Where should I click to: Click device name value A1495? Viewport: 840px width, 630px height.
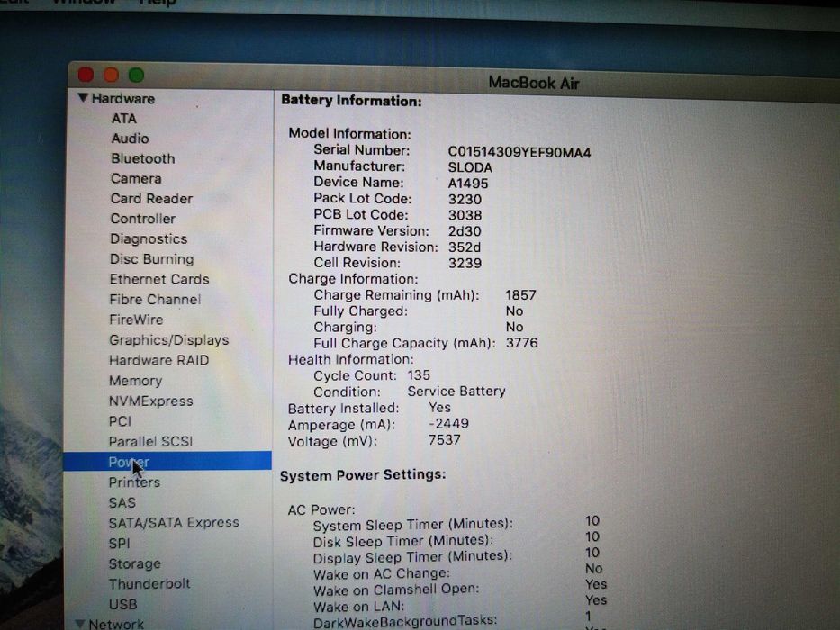[x=467, y=184]
